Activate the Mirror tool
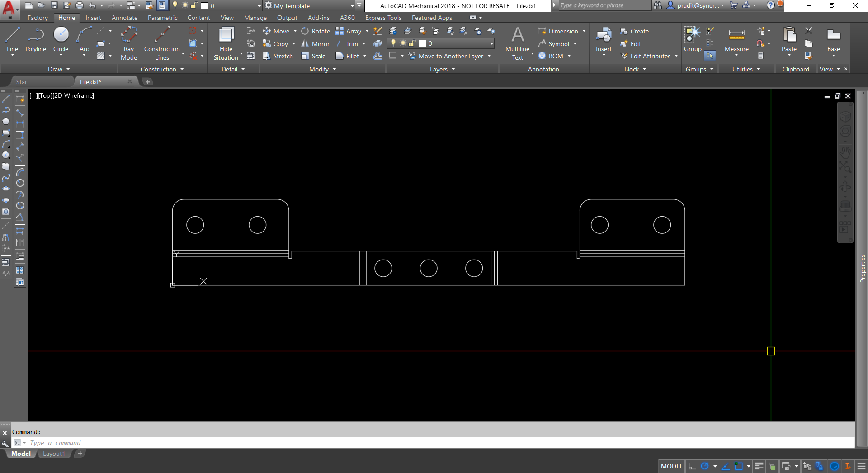Image resolution: width=868 pixels, height=473 pixels. [315, 43]
